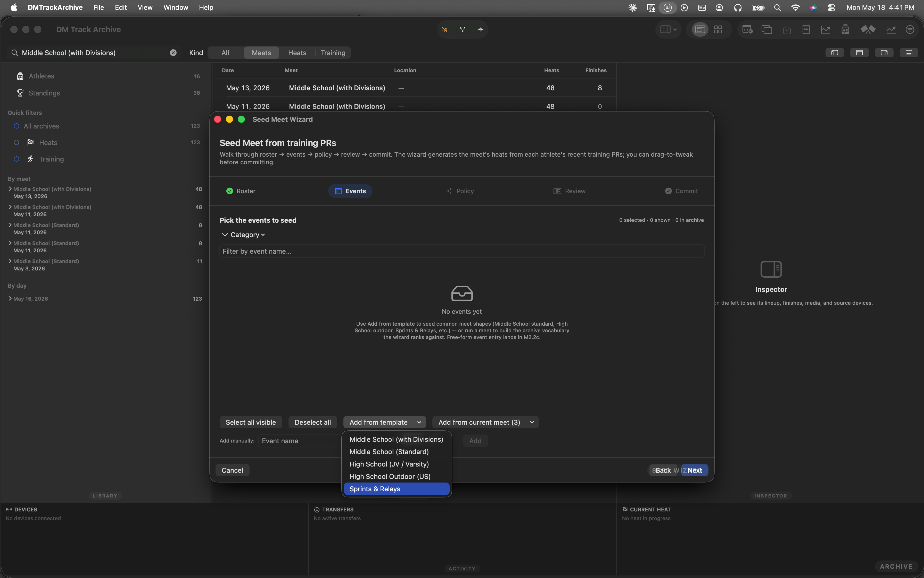Switch to list view in toolbar
This screenshot has width=924, height=578.
700,29
